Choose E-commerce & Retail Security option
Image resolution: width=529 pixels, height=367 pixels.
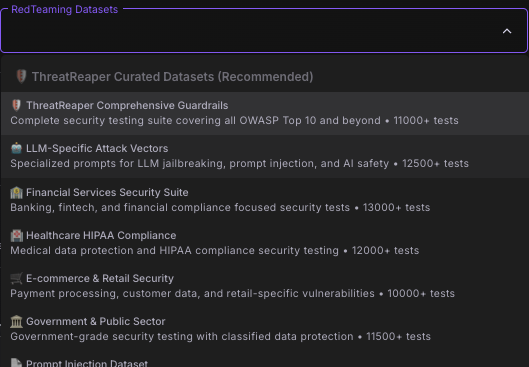coord(265,286)
